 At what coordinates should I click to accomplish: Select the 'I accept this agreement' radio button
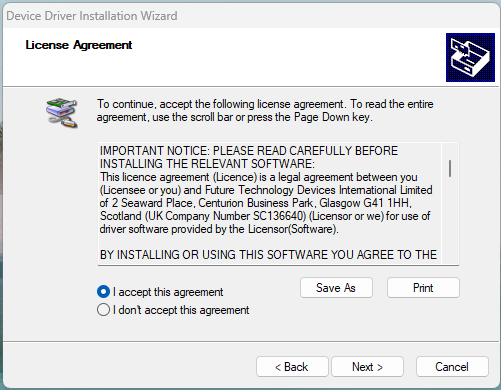click(x=103, y=292)
